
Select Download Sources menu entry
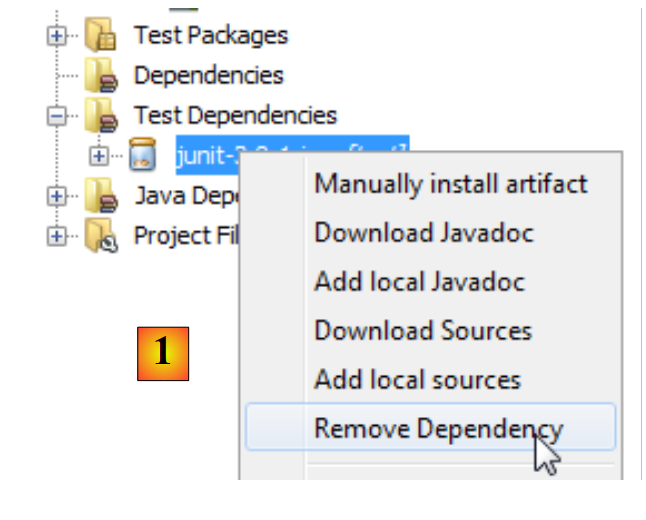pyautogui.click(x=423, y=331)
